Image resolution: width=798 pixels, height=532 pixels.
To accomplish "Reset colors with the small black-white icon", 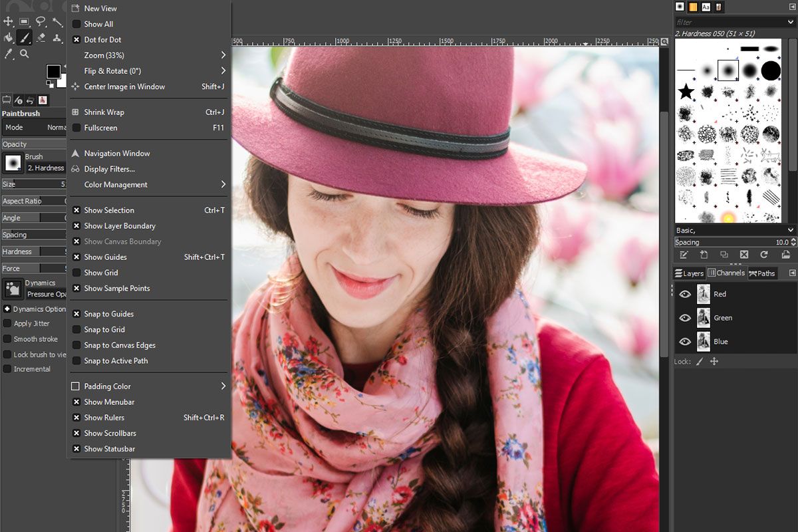I will 49,84.
